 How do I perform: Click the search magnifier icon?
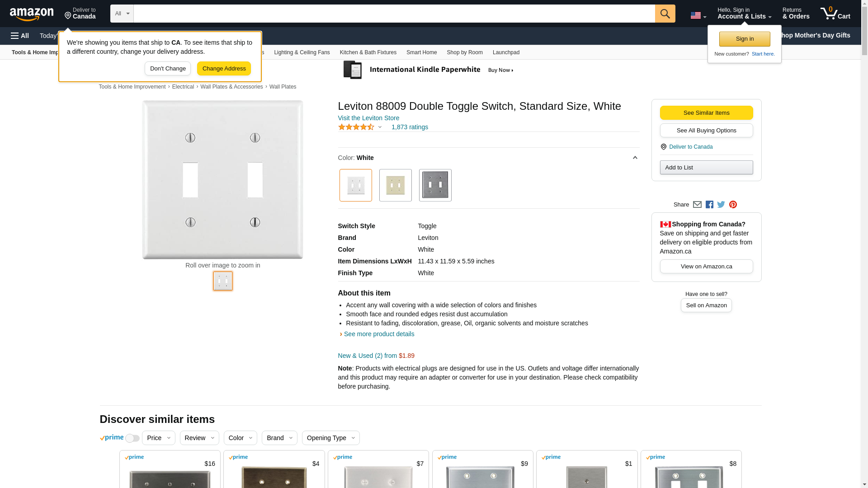tap(665, 14)
